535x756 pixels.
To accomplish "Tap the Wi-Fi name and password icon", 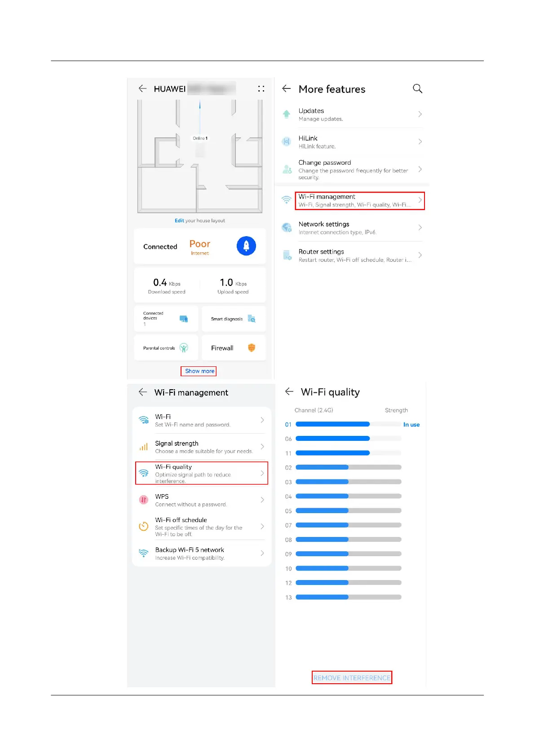I will pos(143,420).
